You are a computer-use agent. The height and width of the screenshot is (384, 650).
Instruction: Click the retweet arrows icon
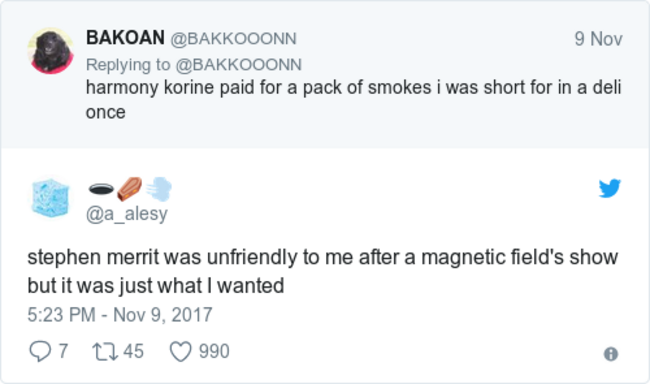pos(105,351)
